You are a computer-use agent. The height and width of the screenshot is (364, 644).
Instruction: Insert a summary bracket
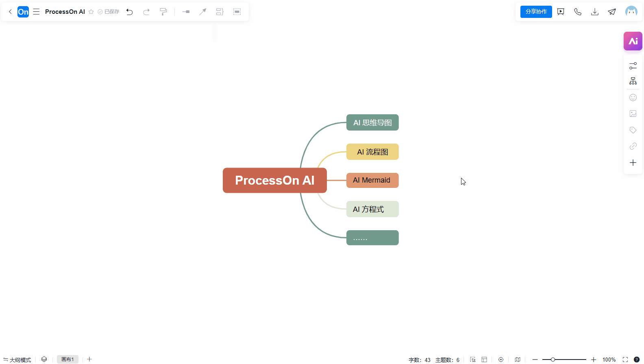[x=220, y=12]
